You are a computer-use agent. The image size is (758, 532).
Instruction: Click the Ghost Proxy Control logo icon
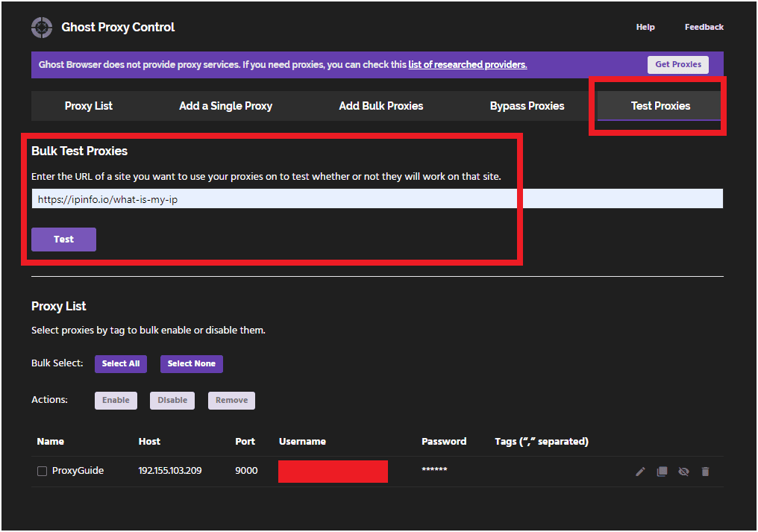click(42, 28)
